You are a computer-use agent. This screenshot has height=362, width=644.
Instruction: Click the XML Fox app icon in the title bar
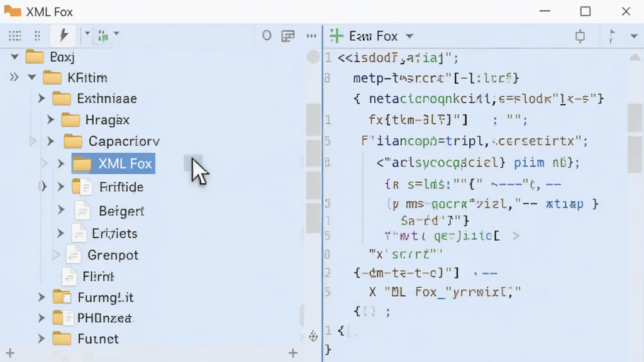[13, 11]
